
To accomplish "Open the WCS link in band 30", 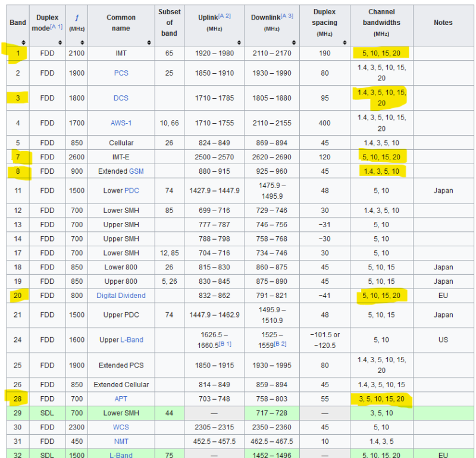I will [x=121, y=427].
